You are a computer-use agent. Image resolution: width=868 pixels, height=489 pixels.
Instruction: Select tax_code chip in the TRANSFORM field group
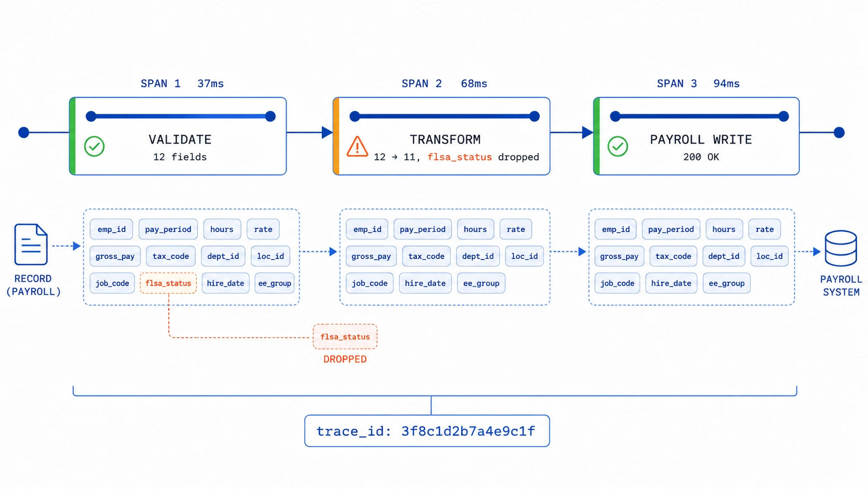click(x=426, y=256)
